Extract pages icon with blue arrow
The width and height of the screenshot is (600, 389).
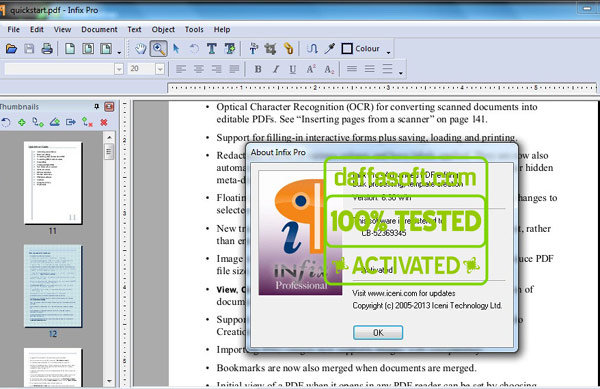tap(71, 122)
